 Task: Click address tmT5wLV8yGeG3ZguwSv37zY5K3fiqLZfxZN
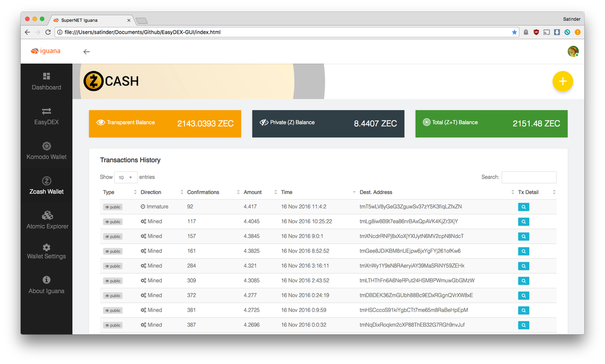[x=410, y=207]
